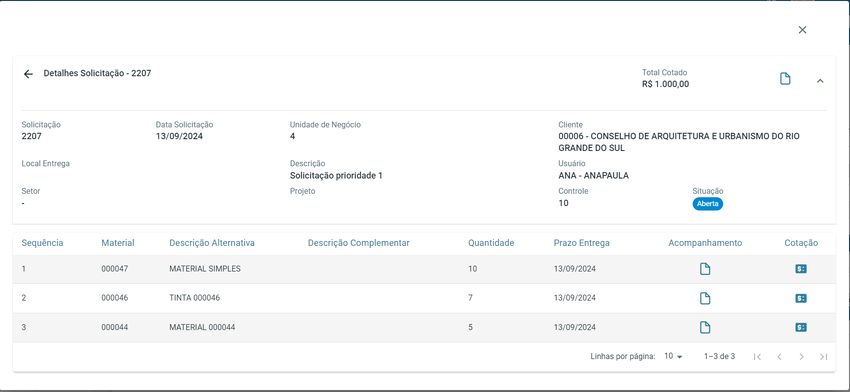Sort by the Prazo Entrega column header
Viewport: 850px width, 392px height.
582,243
